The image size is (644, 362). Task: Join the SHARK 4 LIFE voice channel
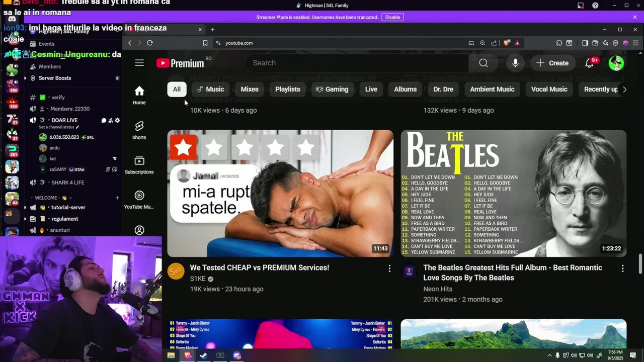[x=68, y=183]
